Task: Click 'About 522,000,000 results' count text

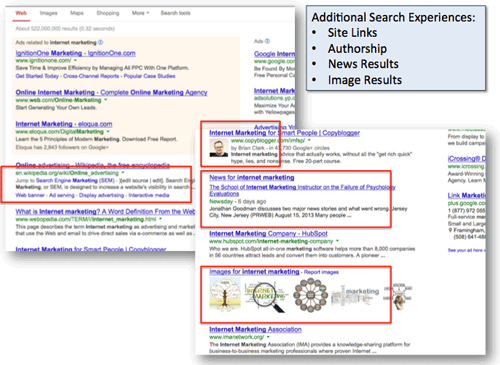Action: click(65, 29)
